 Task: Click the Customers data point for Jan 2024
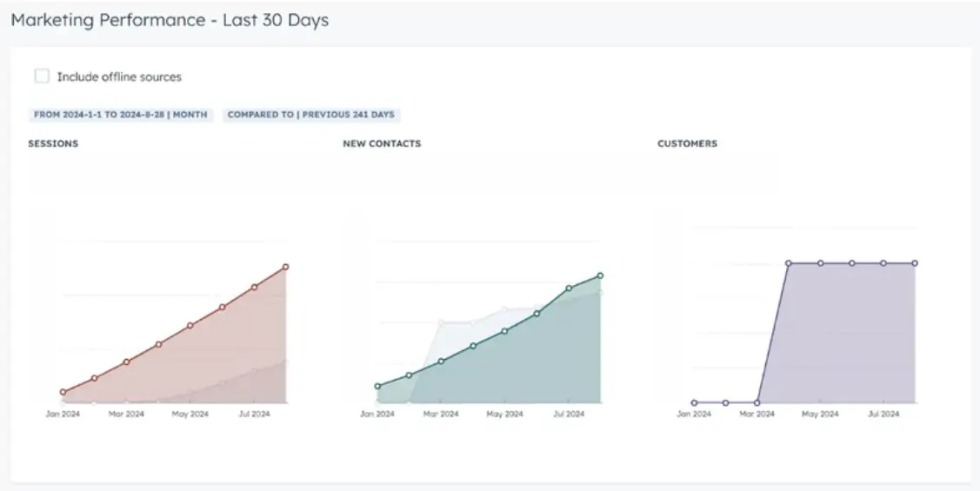pyautogui.click(x=695, y=403)
